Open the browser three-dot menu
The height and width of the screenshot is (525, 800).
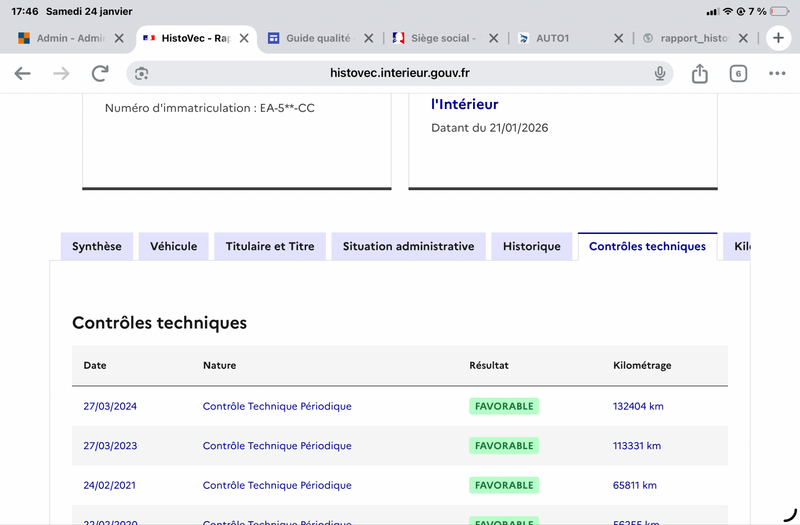coord(777,73)
